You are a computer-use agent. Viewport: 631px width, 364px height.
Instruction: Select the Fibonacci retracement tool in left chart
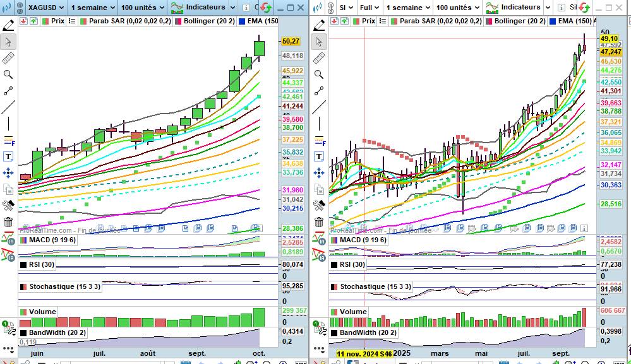8,140
